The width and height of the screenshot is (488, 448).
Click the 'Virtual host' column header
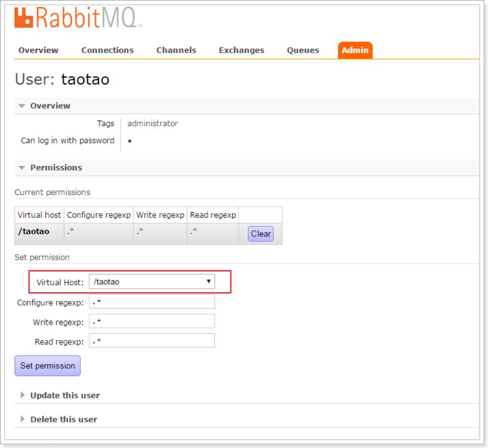(x=39, y=215)
